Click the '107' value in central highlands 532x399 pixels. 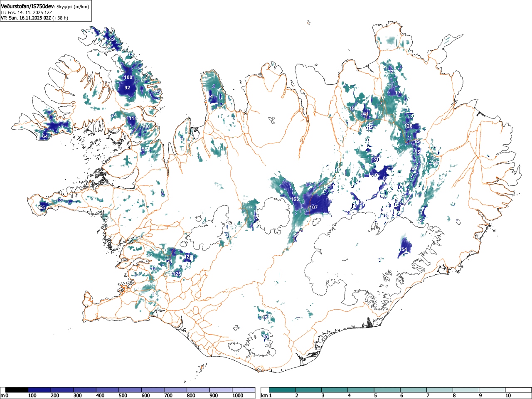tap(314, 207)
